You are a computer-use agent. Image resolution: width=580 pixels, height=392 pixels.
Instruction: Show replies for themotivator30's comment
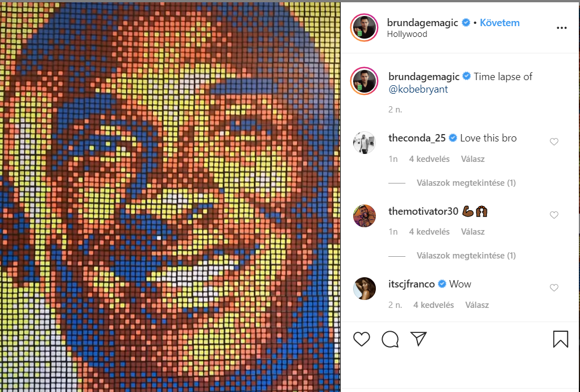[x=466, y=255]
